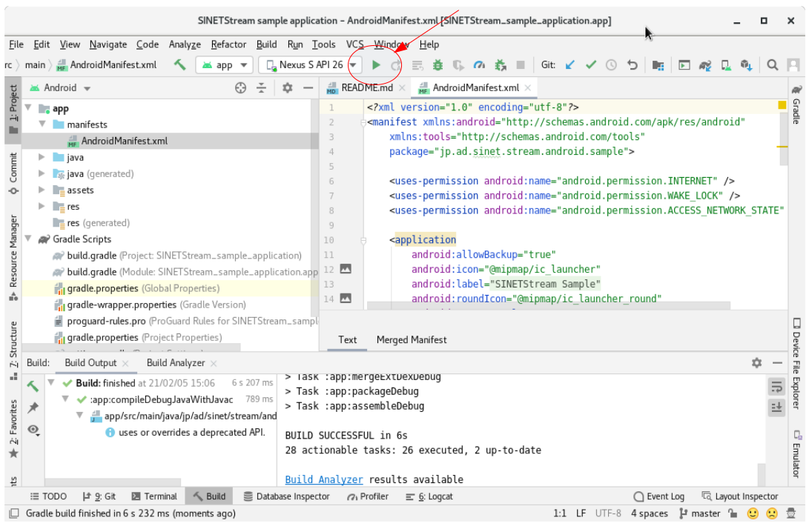Open the Nexus S API 26 device dropdown
The height and width of the screenshot is (529, 812).
(x=310, y=65)
